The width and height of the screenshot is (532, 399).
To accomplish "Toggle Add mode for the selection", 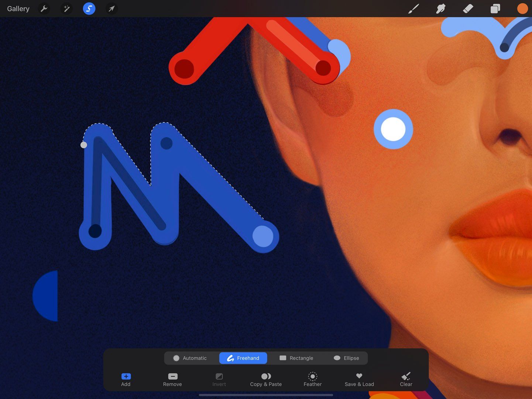I will (126, 379).
